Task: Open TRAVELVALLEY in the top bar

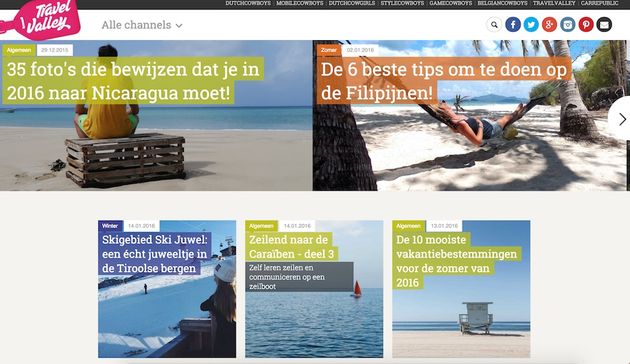Action: click(x=554, y=3)
